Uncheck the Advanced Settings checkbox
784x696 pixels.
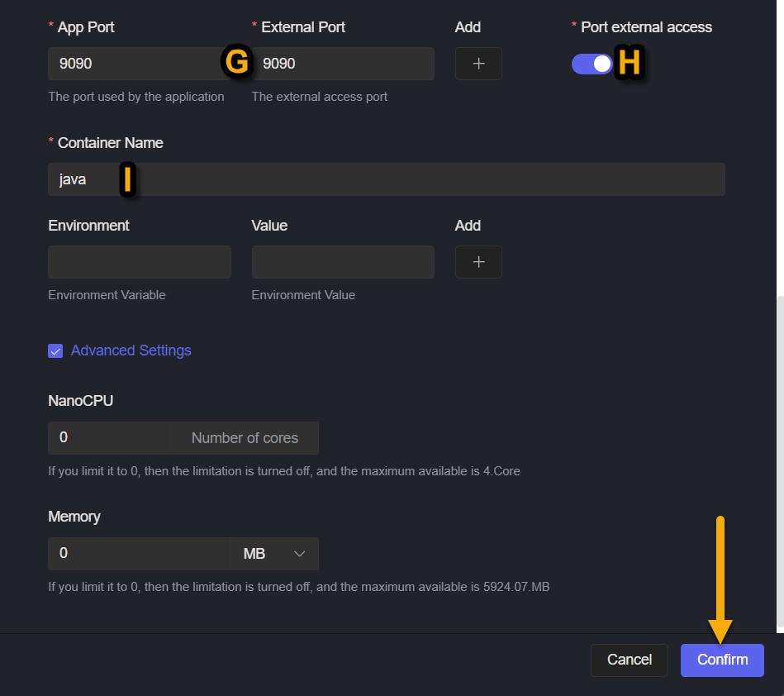point(55,350)
